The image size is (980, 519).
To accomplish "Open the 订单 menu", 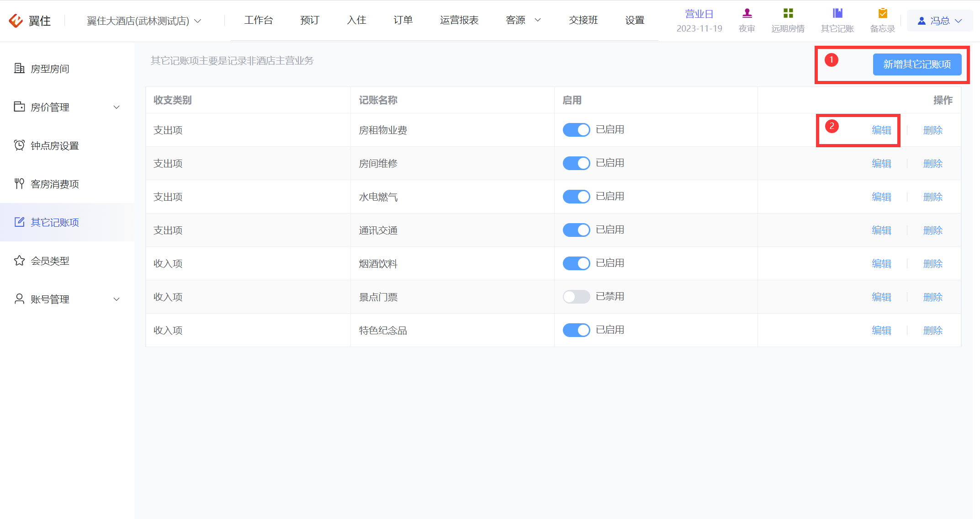I will (403, 20).
